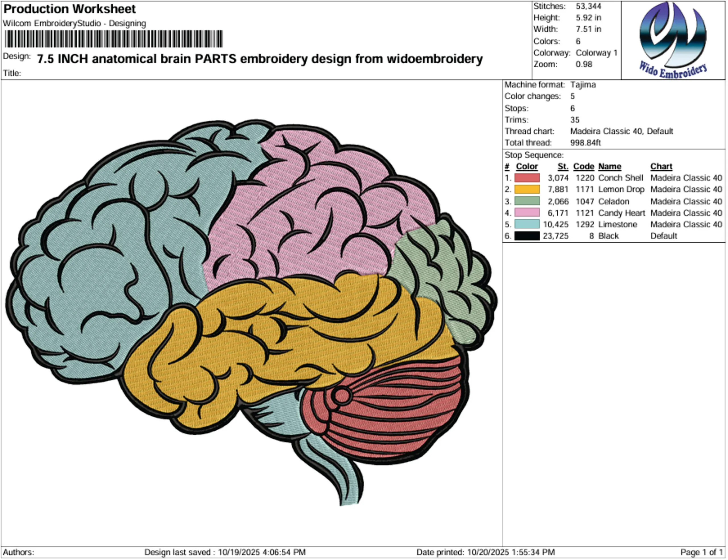Click 'Wilcom EmbroideryStudio - Designing' text
Screen dimensions: 728x560
pyautogui.click(x=74, y=23)
